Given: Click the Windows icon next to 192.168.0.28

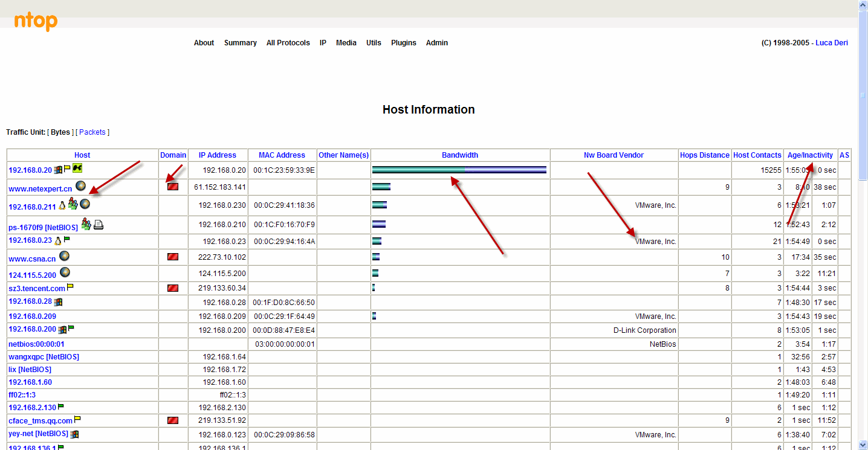Looking at the screenshot, I should pyautogui.click(x=58, y=301).
